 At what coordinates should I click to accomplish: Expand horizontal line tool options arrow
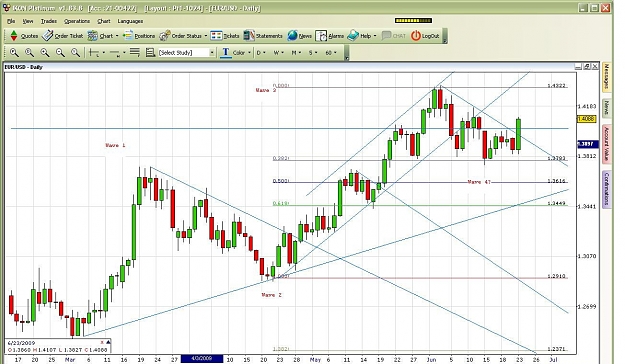[x=124, y=53]
